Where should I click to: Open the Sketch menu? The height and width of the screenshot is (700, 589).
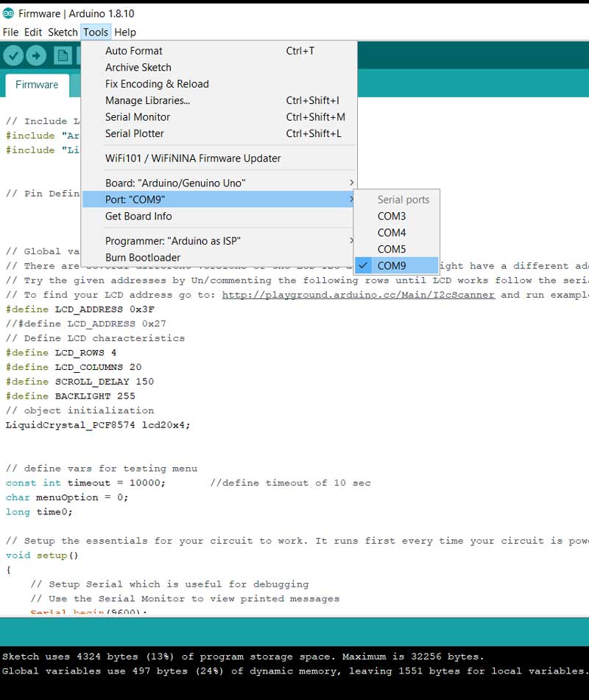coord(63,32)
